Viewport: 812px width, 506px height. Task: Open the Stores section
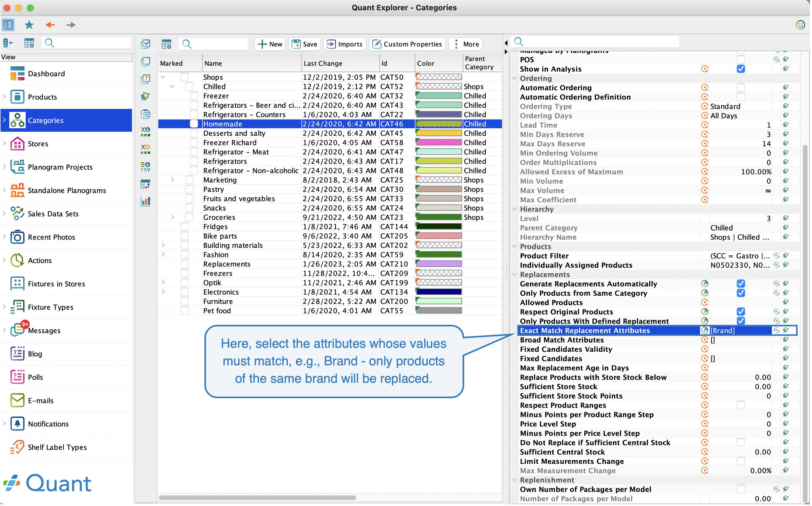pos(66,144)
